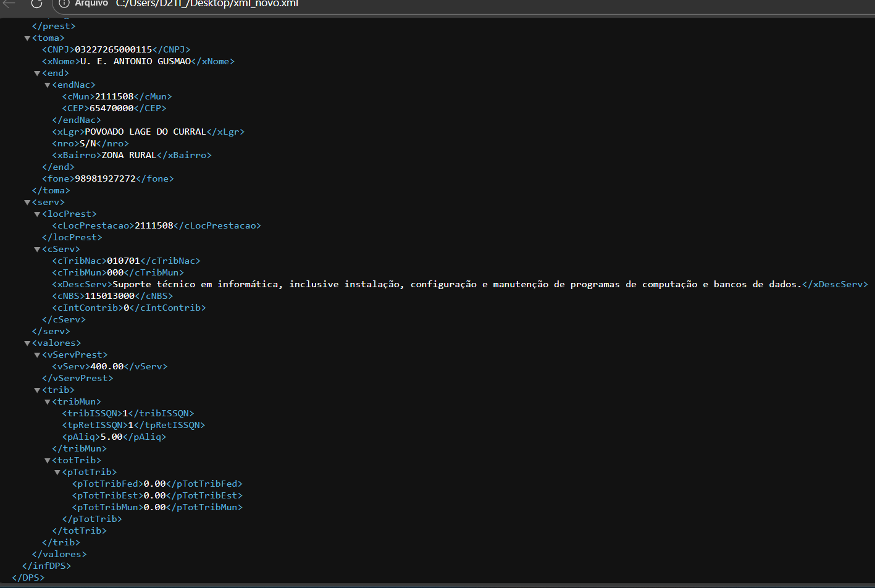Open the site info icon beside Arquivo
875x588 pixels.
[x=64, y=4]
